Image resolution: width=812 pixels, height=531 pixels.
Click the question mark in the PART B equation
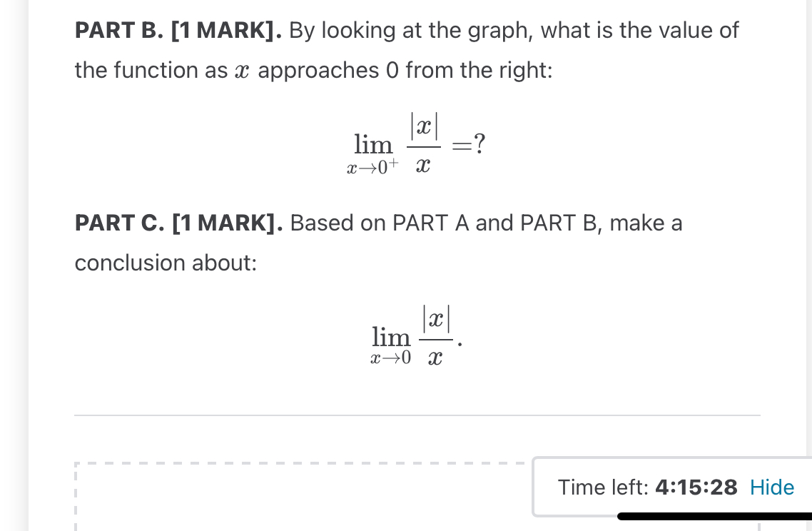(x=479, y=143)
